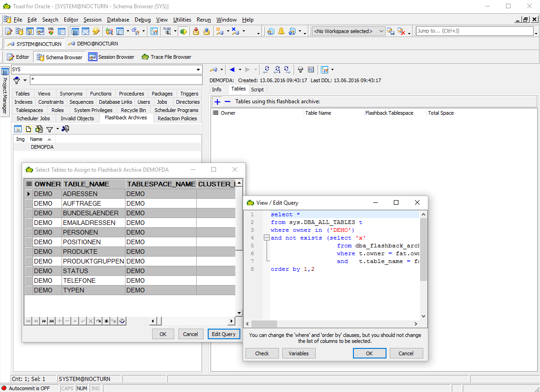The height and width of the screenshot is (392, 540).
Task: Click the refresh data curved arrow in navigator
Action: click(x=98, y=321)
